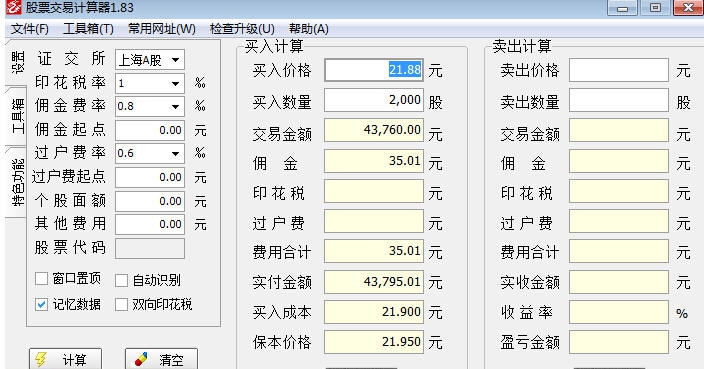Screen dimensions: 704x369
Task: Enable the 双向印花税 checkbox
Action: [x=121, y=305]
